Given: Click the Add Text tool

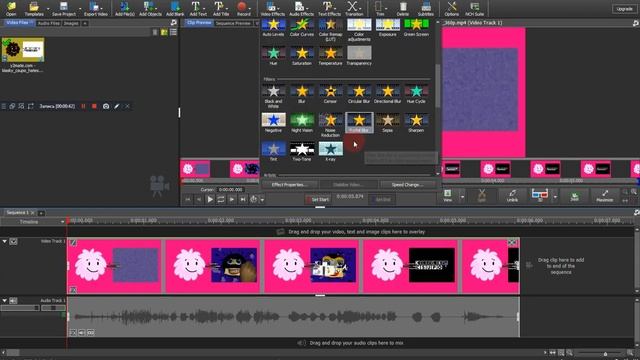Looking at the screenshot, I should coord(198,8).
